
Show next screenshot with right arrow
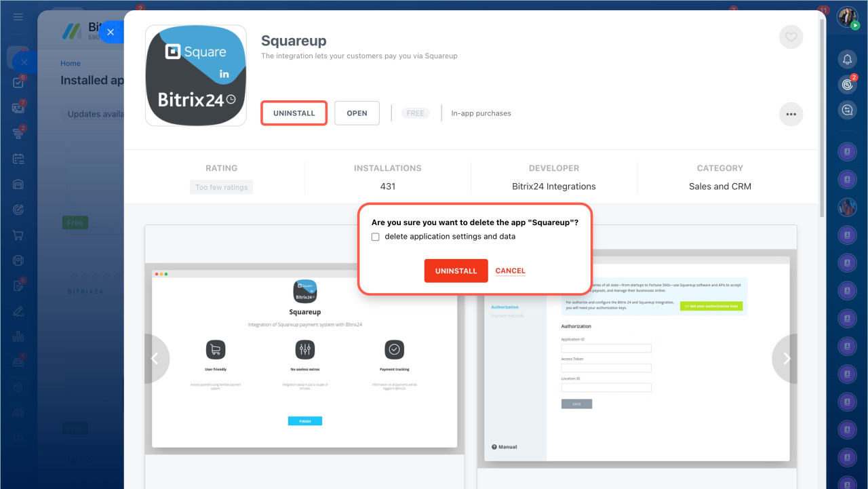pos(786,359)
